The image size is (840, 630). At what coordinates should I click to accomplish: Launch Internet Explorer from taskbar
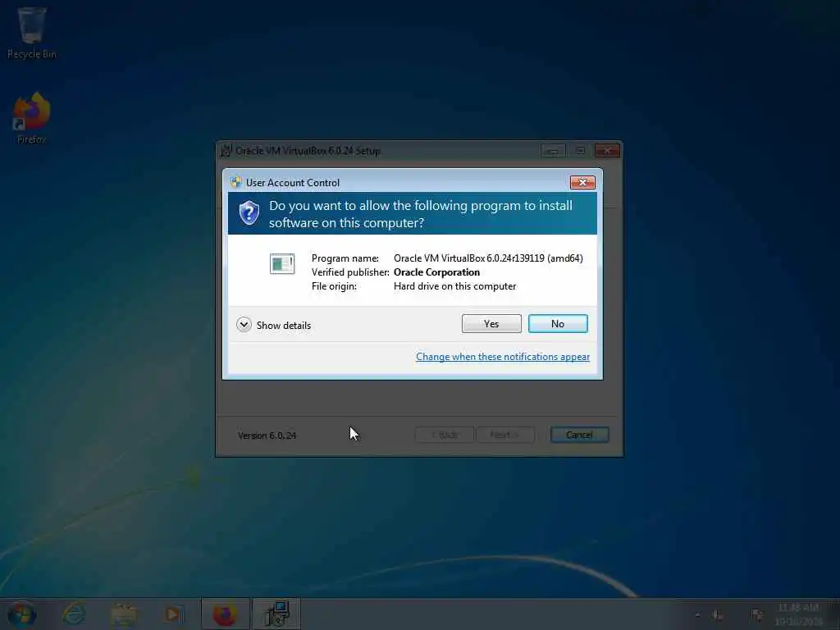[x=73, y=614]
